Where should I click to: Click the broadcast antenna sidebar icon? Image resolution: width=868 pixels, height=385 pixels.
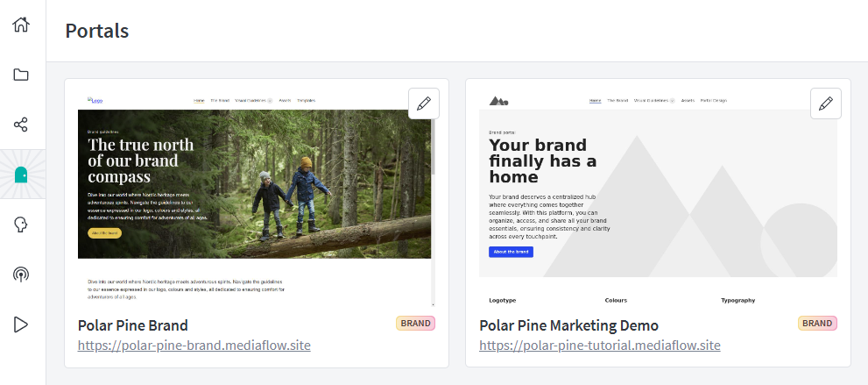21,274
